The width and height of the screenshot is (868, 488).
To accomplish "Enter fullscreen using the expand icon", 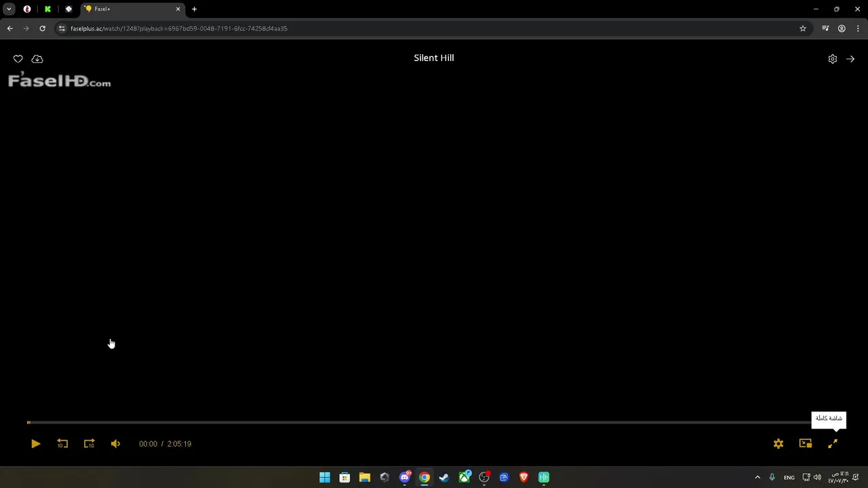I will (x=833, y=444).
